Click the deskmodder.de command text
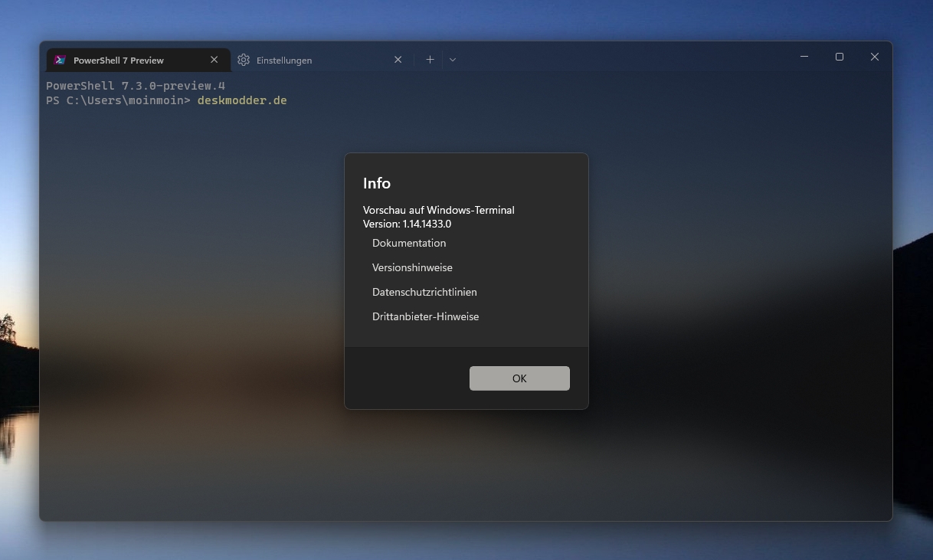The width and height of the screenshot is (933, 560). coord(242,100)
